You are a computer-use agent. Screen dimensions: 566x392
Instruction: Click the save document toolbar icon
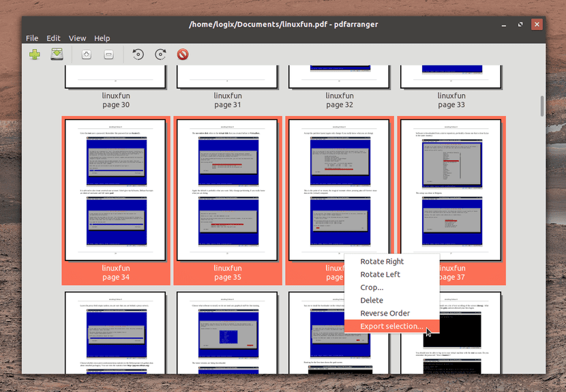point(57,55)
